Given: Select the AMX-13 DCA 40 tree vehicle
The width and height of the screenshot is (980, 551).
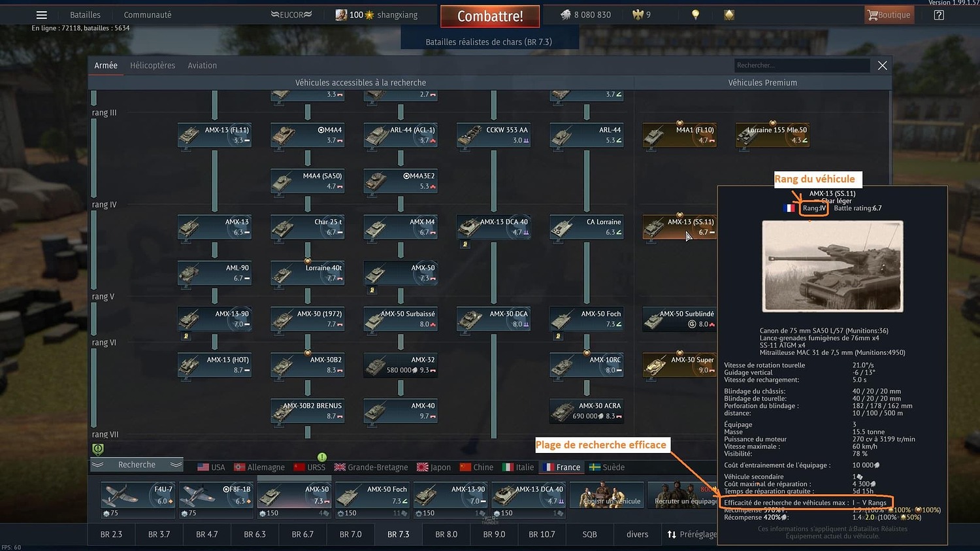Looking at the screenshot, I should click(x=494, y=227).
